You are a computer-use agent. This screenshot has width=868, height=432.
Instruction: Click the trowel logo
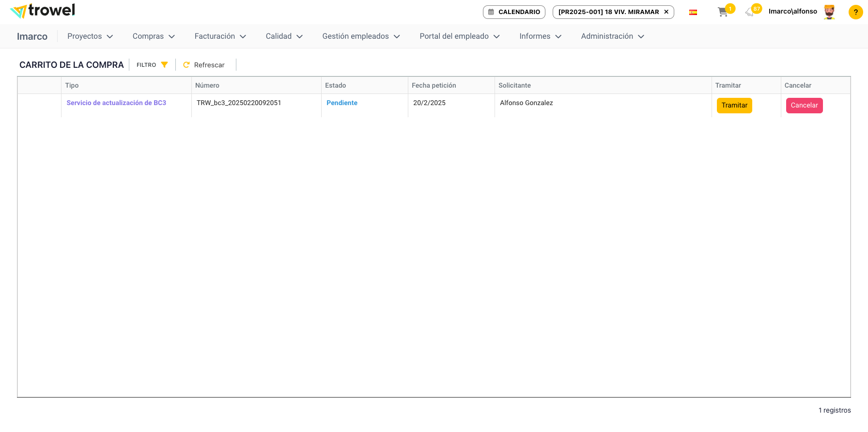click(x=43, y=11)
